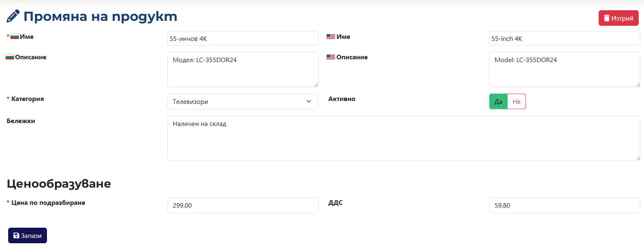
Task: Focus the English description with Model: LC-355DOR24
Action: click(x=565, y=69)
